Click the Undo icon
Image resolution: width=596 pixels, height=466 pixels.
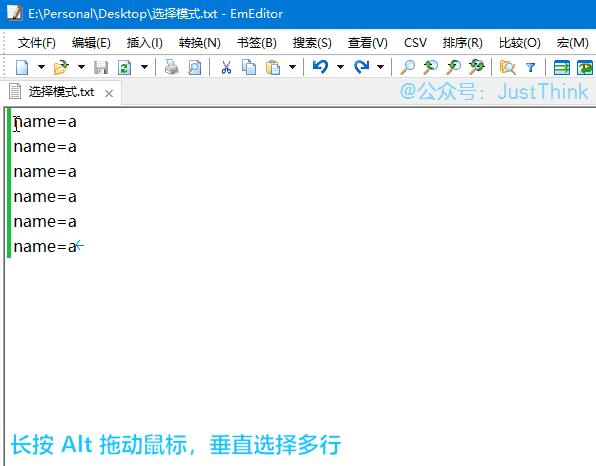click(320, 67)
